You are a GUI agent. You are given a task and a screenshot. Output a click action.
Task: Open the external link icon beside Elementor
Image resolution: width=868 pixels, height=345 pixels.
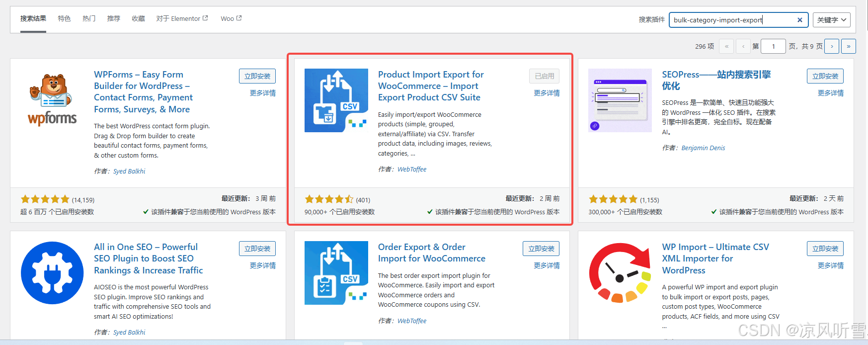pos(205,18)
